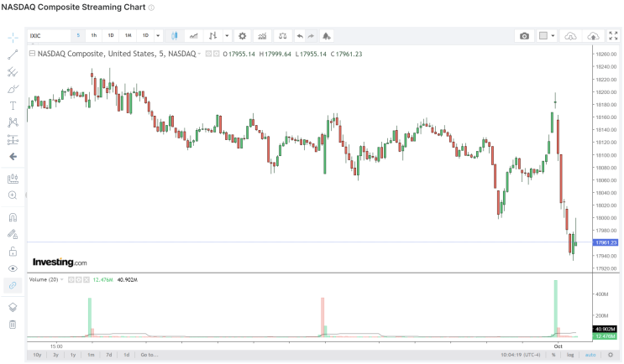Toggle stay in drawing mode

pyautogui.click(x=13, y=235)
